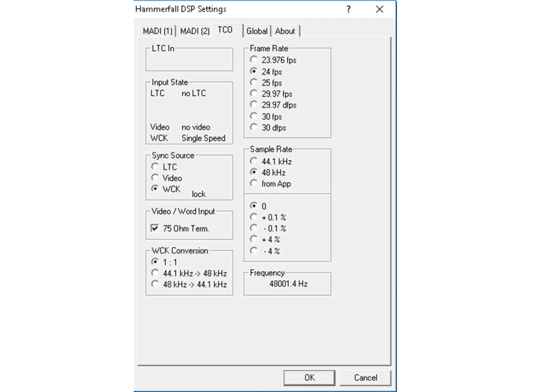Uncheck the 75 Ohm Term. checkbox
The width and height of the screenshot is (560, 392).
[x=154, y=228]
